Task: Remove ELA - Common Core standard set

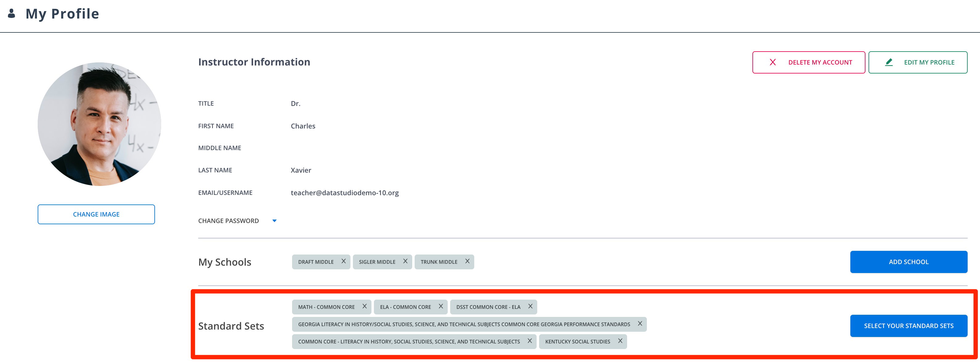Action: tap(441, 306)
